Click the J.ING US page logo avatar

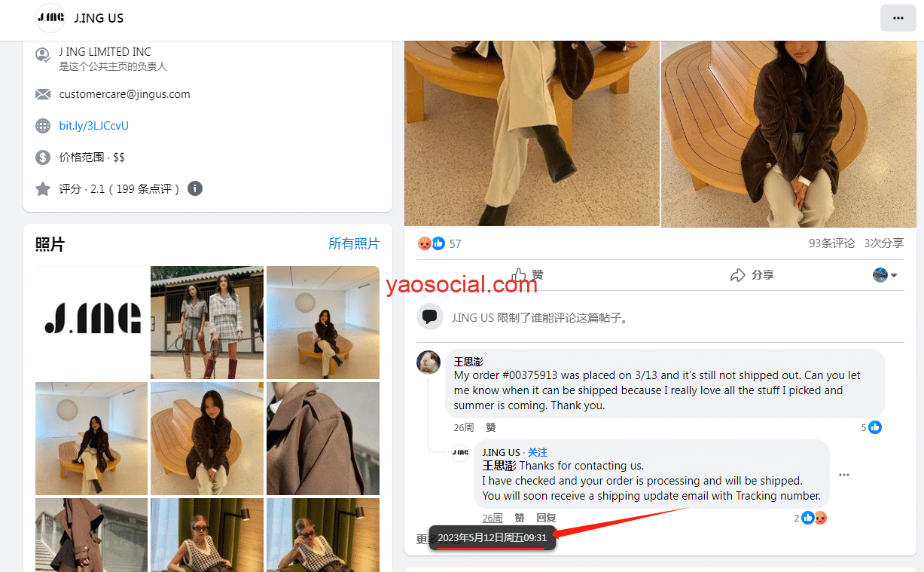[x=50, y=18]
